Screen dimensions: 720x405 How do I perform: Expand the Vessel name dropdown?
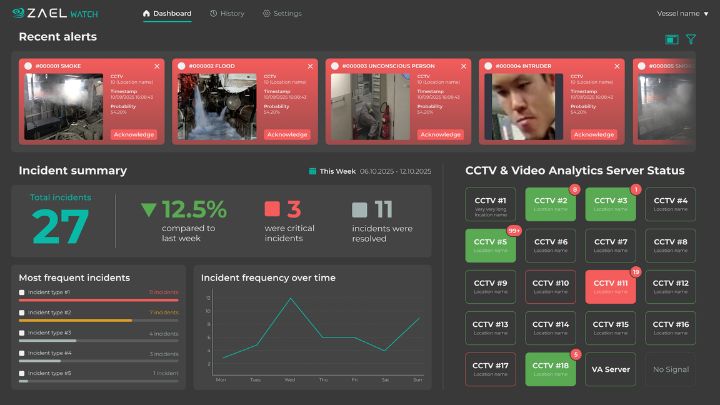[682, 14]
